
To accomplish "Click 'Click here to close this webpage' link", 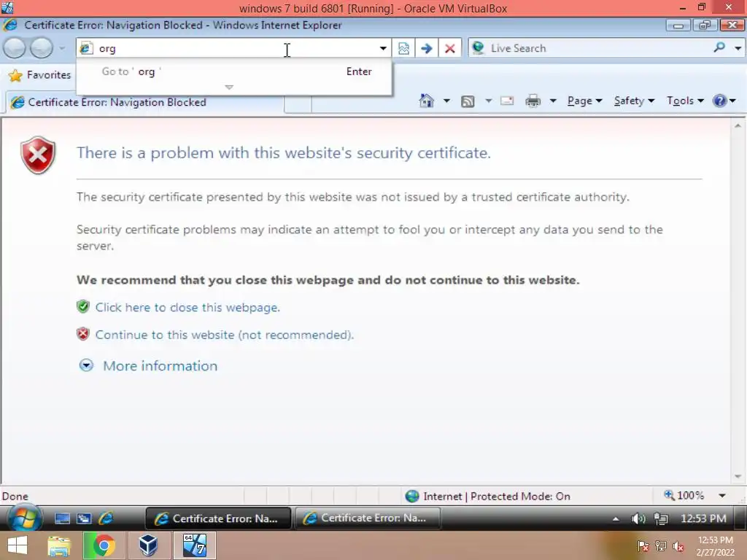I will 187,307.
